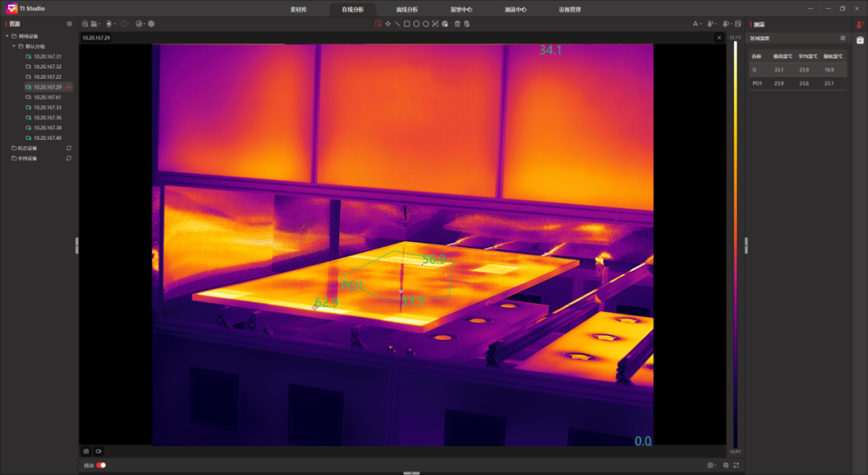Select device 10.20.167.33 in tree
This screenshot has height=475, width=868.
pos(47,108)
